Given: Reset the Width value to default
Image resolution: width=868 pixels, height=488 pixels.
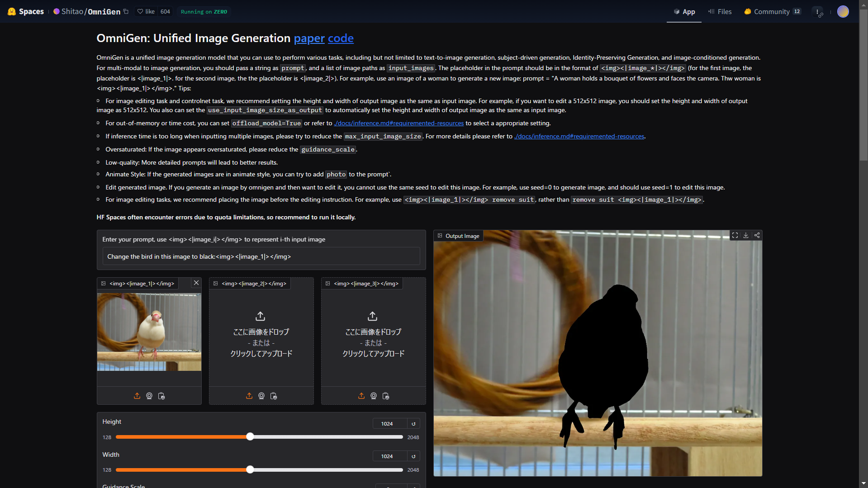Looking at the screenshot, I should tap(413, 456).
